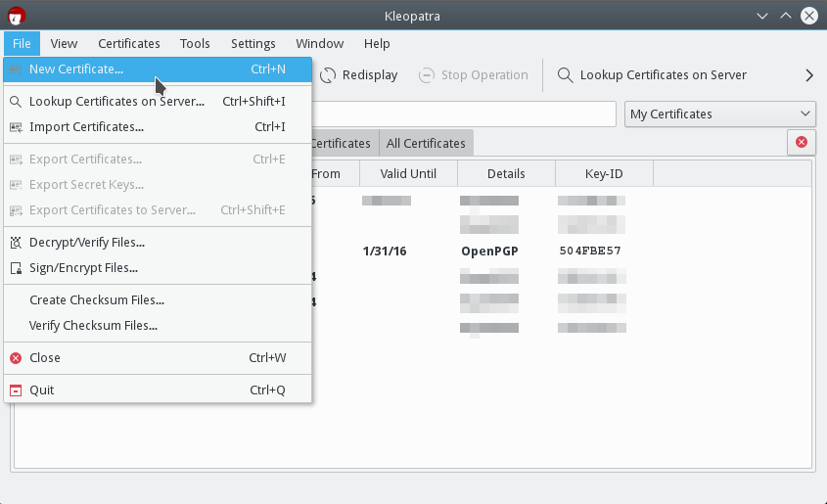This screenshot has height=504, width=827.
Task: Choose Verify Checksum Files...
Action: click(x=158, y=325)
